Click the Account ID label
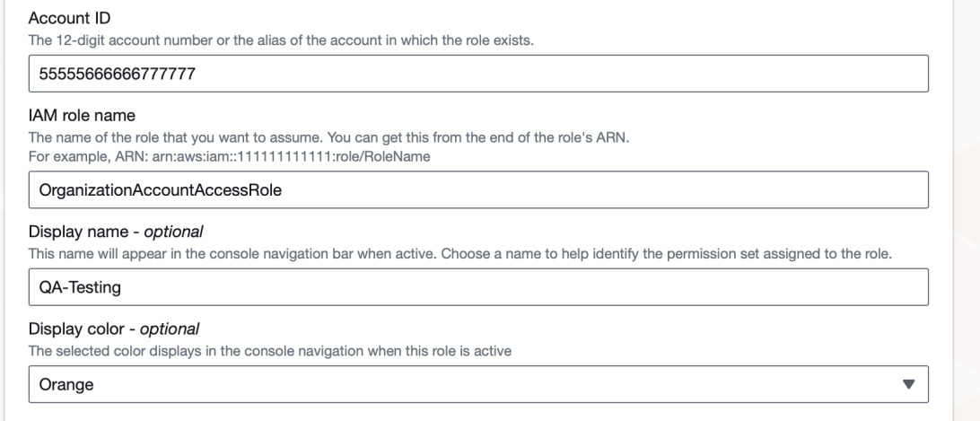This screenshot has width=980, height=421. pos(60,18)
